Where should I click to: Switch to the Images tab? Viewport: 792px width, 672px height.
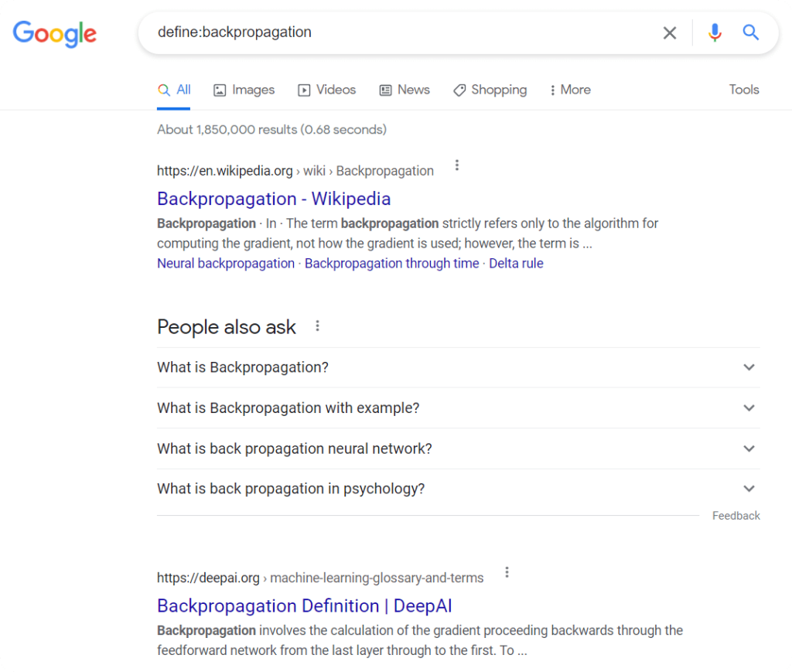(244, 90)
